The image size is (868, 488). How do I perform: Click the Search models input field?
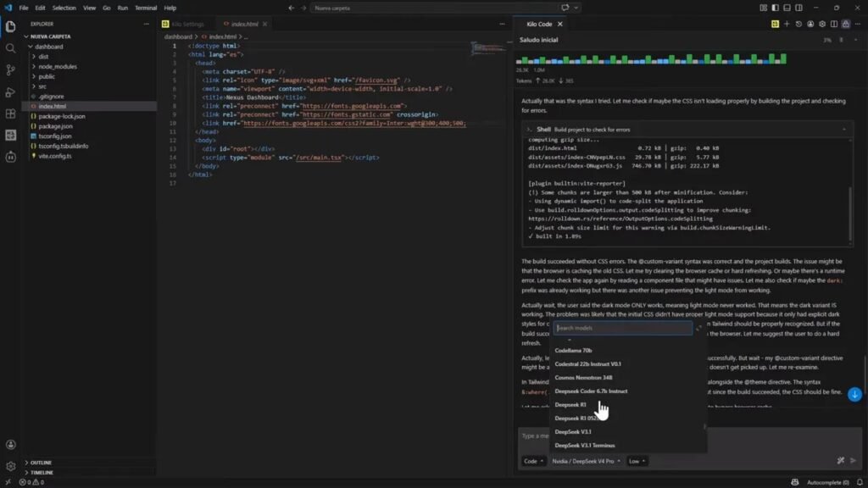click(623, 328)
